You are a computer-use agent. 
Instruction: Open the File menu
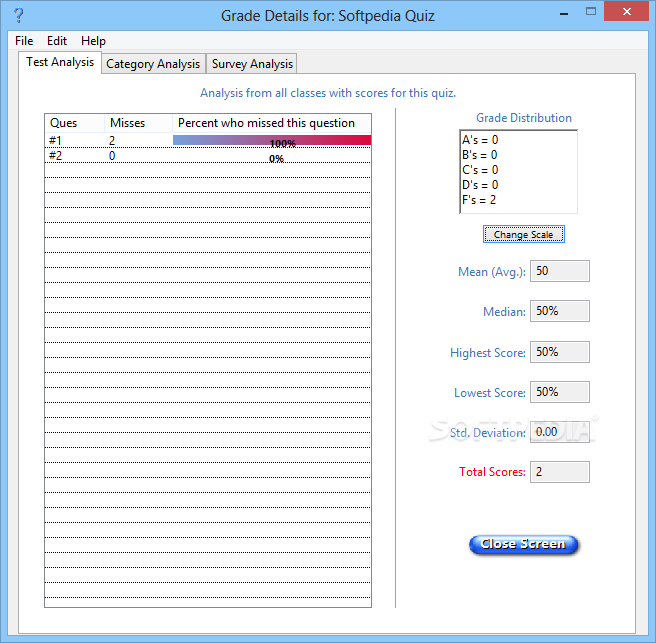point(24,41)
